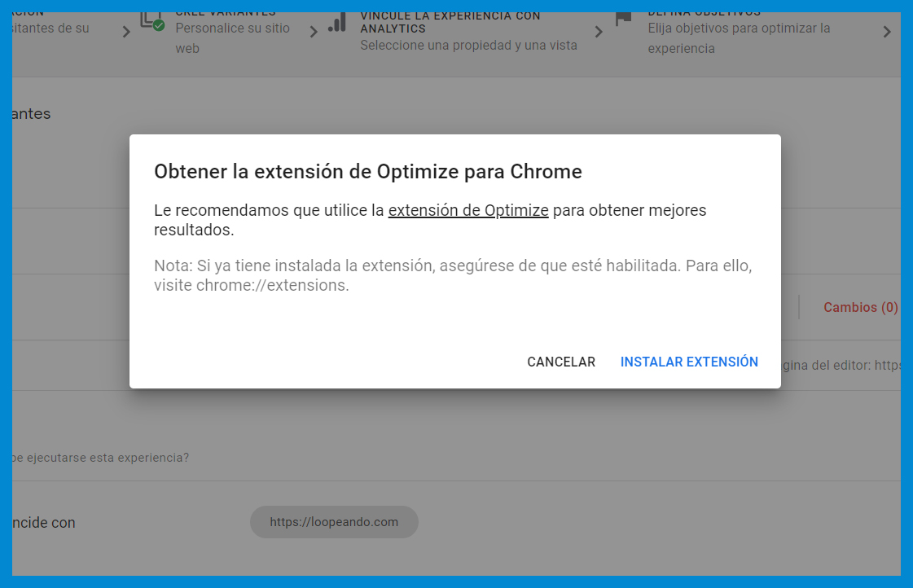Click INSTALAR EXTENSIÓN button
The height and width of the screenshot is (588, 913).
point(689,362)
